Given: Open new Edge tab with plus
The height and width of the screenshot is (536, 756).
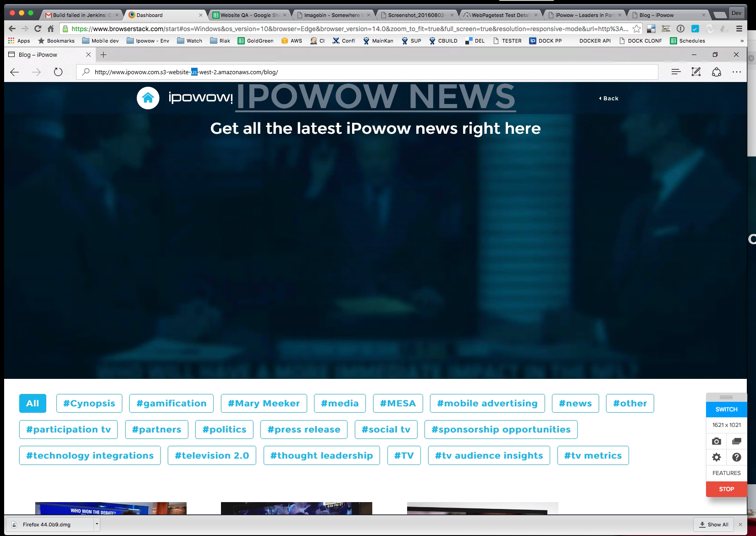Looking at the screenshot, I should (104, 55).
